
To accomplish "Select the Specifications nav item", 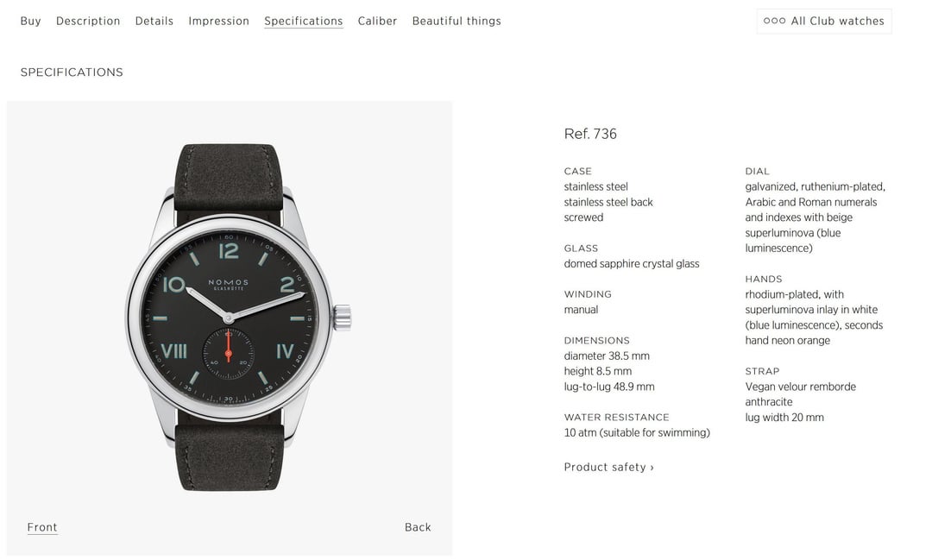I will click(x=304, y=21).
